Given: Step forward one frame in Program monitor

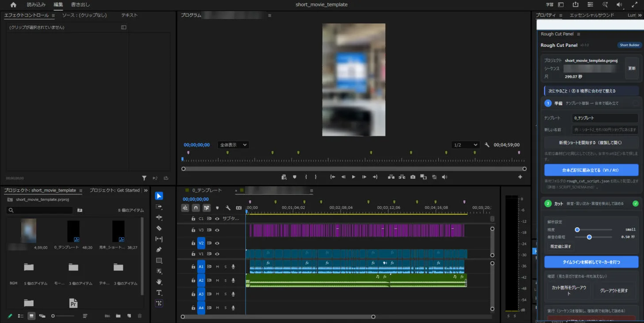Looking at the screenshot, I should click(364, 177).
